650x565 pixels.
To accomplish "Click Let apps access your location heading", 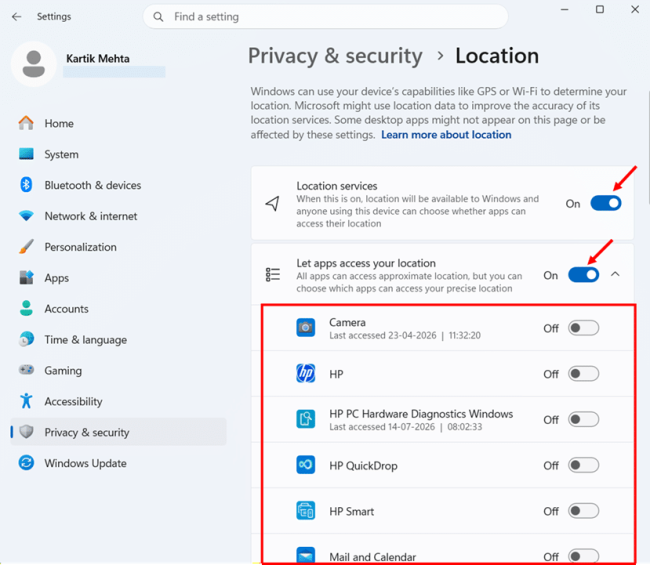I will tap(366, 263).
